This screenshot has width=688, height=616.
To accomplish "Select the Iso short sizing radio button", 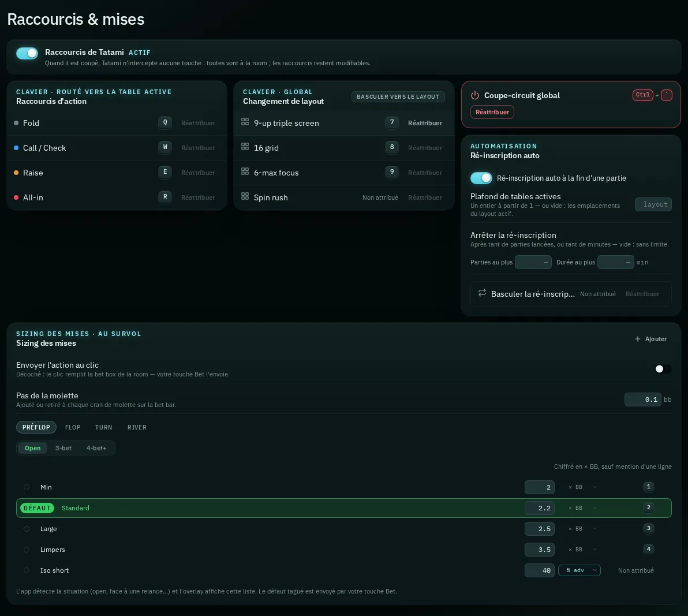I will (x=27, y=570).
